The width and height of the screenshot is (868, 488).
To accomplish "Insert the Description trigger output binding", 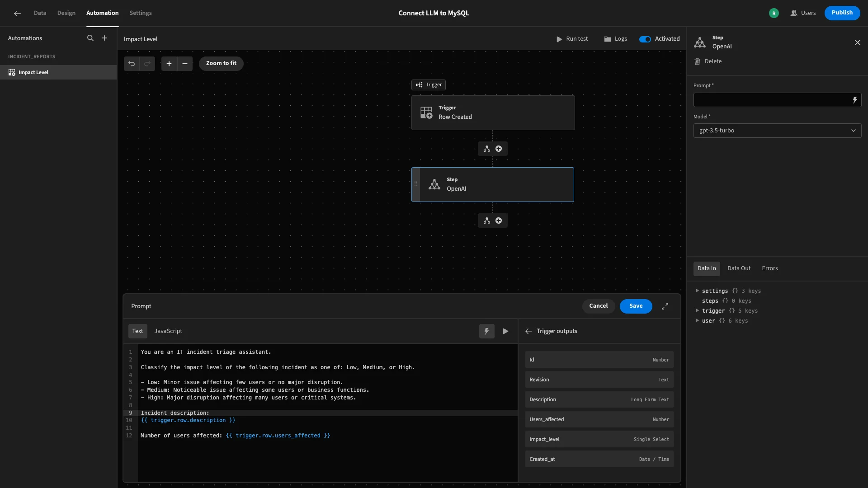I will click(x=599, y=399).
